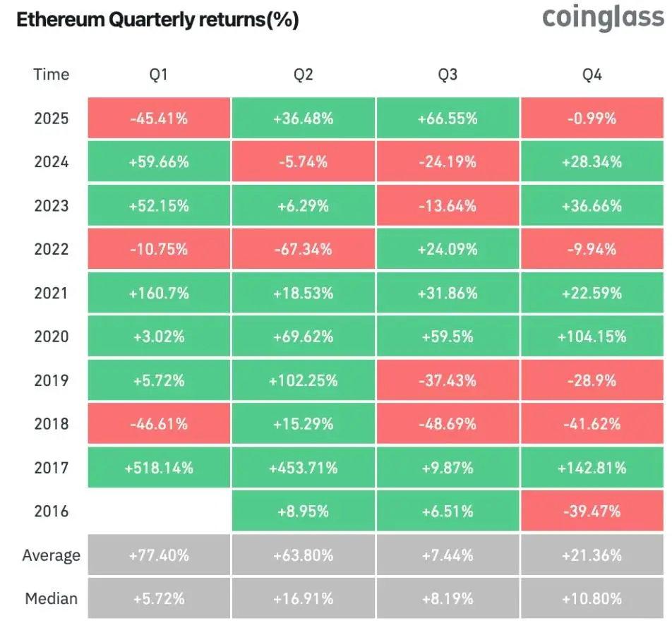
Task: Click the Q1 Average cell showing +77.40%
Action: [x=159, y=555]
